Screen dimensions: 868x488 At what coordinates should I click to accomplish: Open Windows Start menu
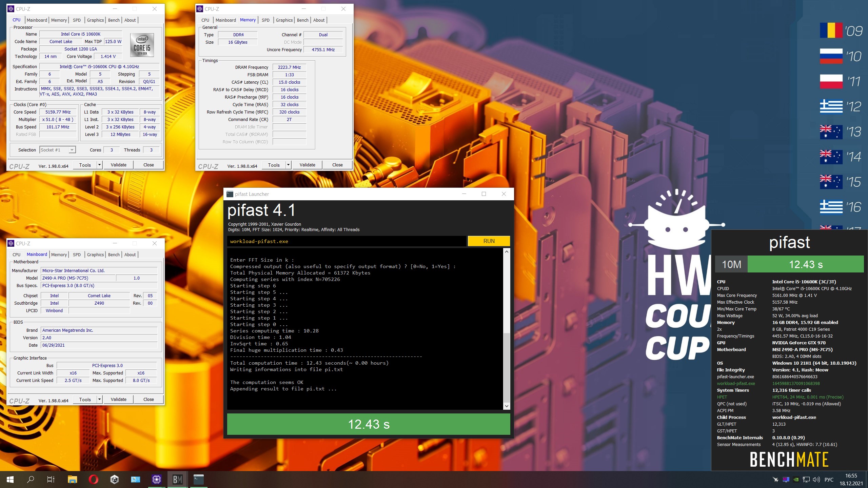10,480
